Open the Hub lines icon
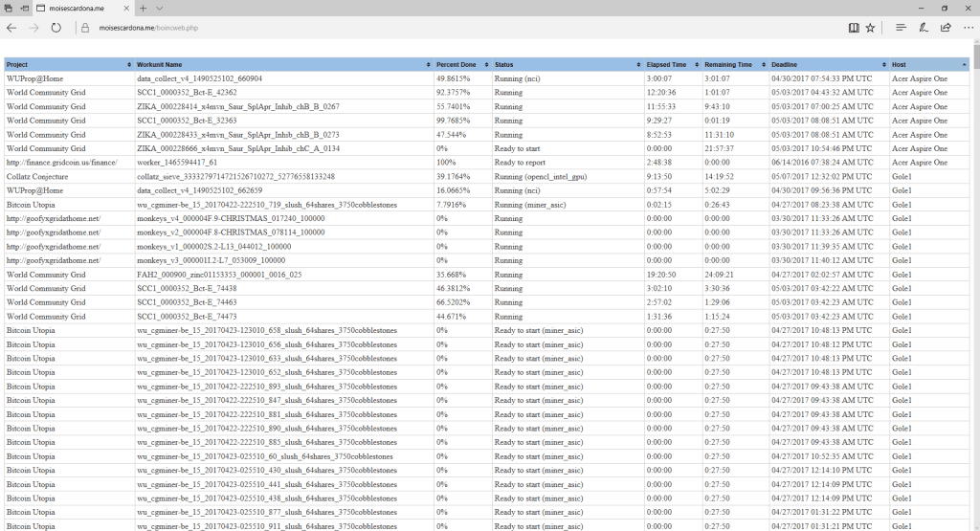This screenshot has width=980, height=531. point(901,28)
